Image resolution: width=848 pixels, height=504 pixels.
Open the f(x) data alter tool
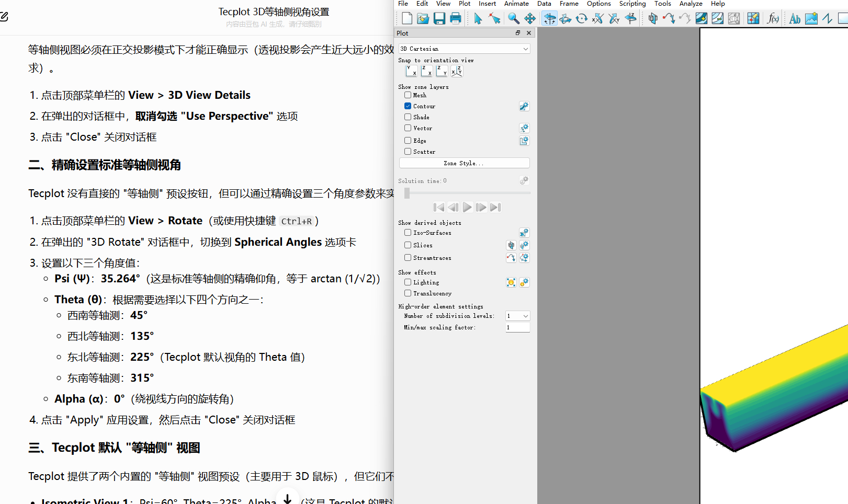773,19
